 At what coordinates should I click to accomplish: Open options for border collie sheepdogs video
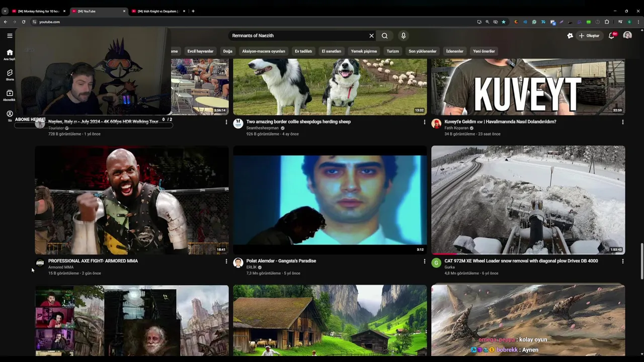pyautogui.click(x=424, y=122)
